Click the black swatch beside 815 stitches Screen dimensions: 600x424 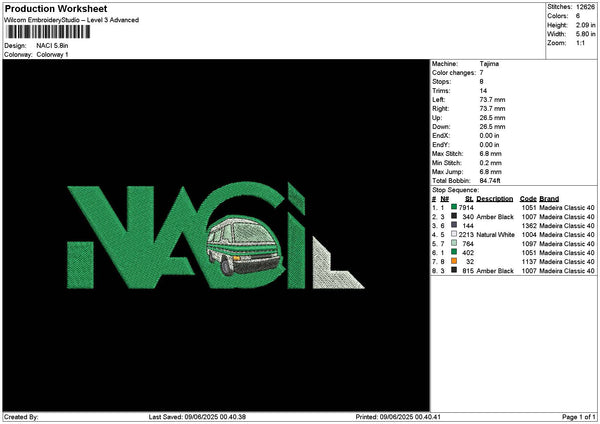(454, 270)
